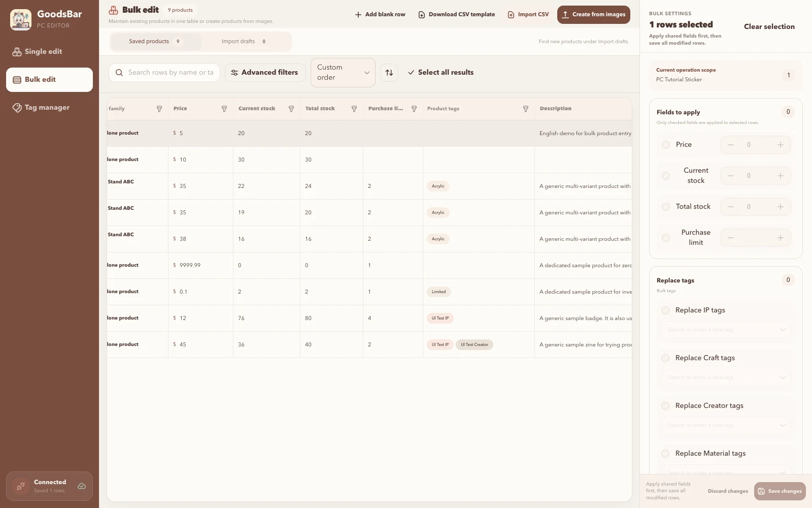
Task: Switch to Saved products tab
Action: [x=155, y=42]
